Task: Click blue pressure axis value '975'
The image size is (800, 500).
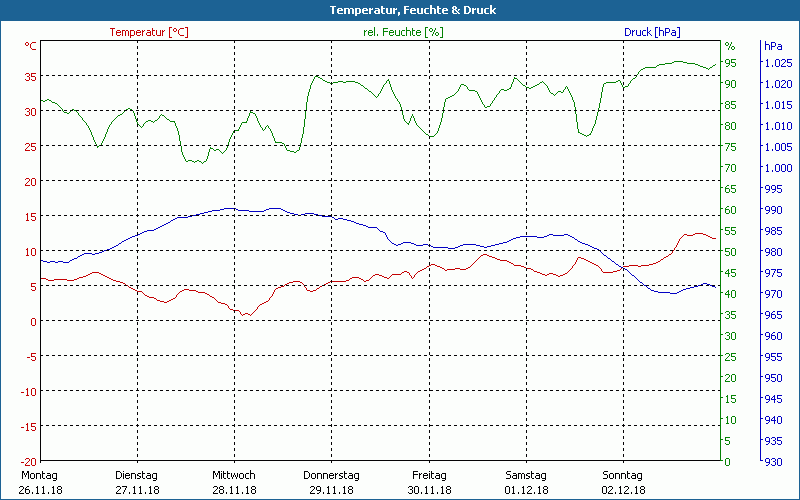Action: point(773,273)
